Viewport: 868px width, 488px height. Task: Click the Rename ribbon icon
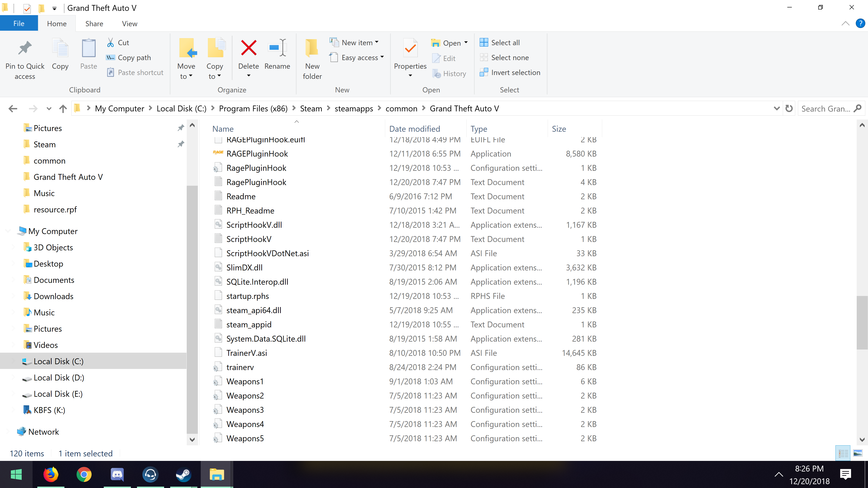[x=277, y=48]
